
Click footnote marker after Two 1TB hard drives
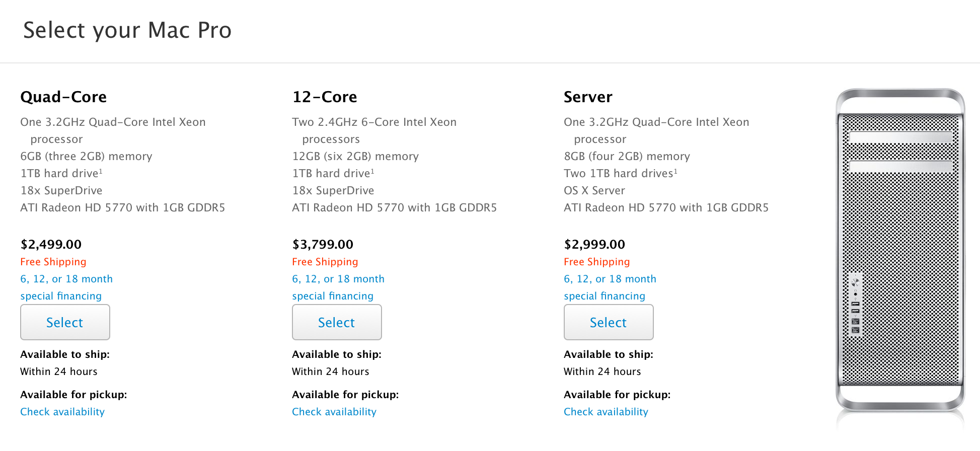[x=675, y=171]
